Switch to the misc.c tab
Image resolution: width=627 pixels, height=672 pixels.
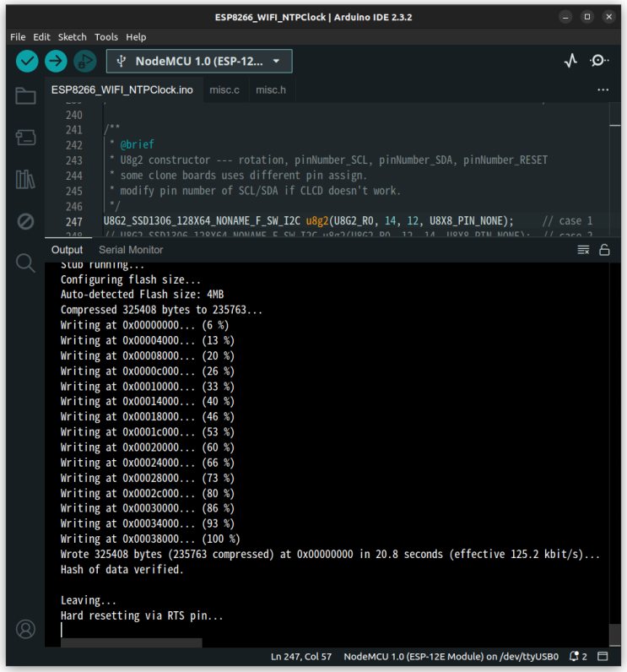224,89
